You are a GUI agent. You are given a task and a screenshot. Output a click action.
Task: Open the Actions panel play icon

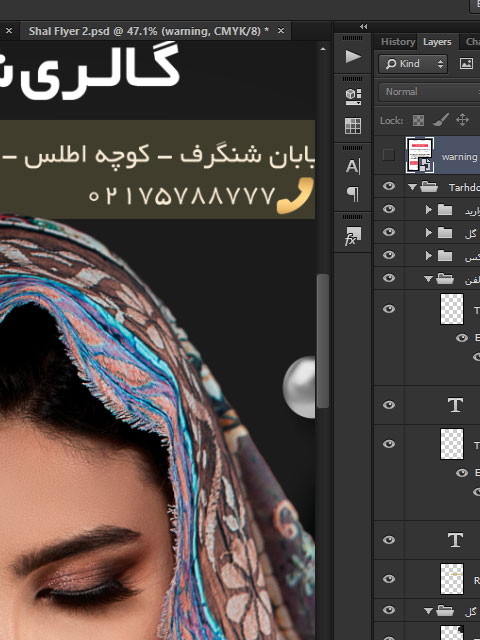(353, 56)
